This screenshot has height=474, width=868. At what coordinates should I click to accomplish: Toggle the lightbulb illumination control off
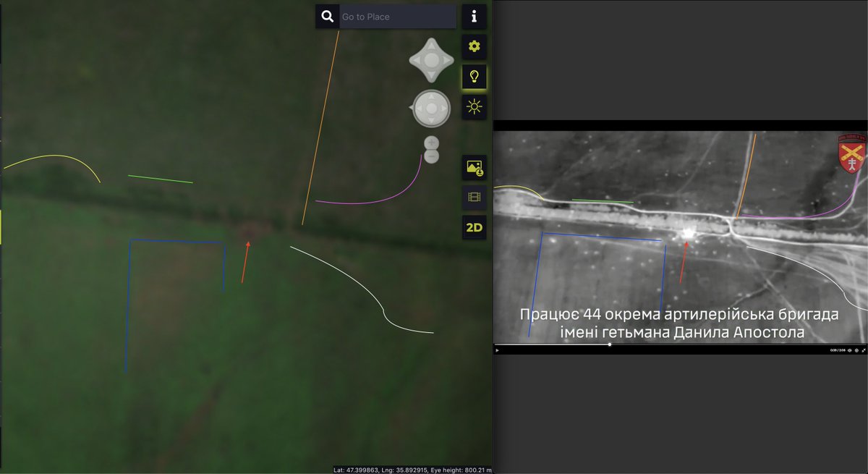[x=475, y=77]
